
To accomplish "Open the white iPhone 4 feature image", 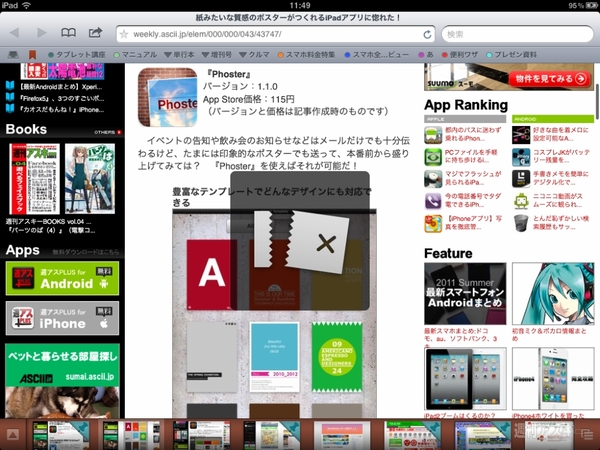I will (553, 379).
